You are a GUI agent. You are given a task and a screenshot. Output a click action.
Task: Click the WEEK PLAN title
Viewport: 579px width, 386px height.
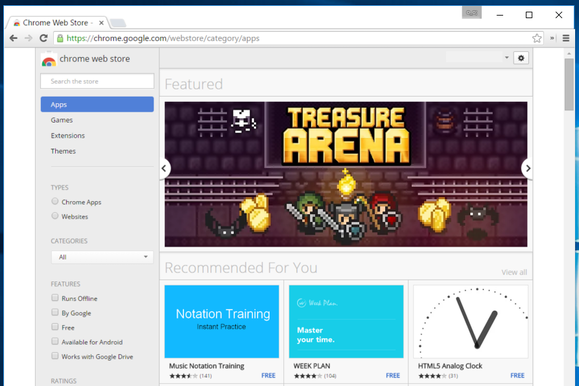(x=312, y=366)
